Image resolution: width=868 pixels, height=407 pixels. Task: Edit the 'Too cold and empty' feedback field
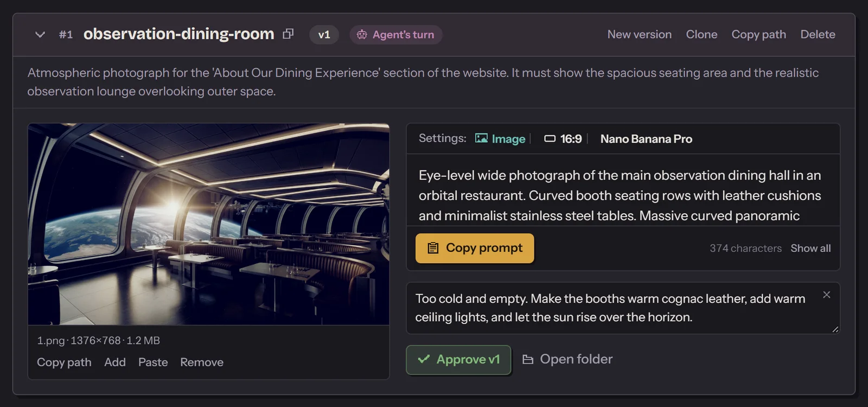click(623, 308)
